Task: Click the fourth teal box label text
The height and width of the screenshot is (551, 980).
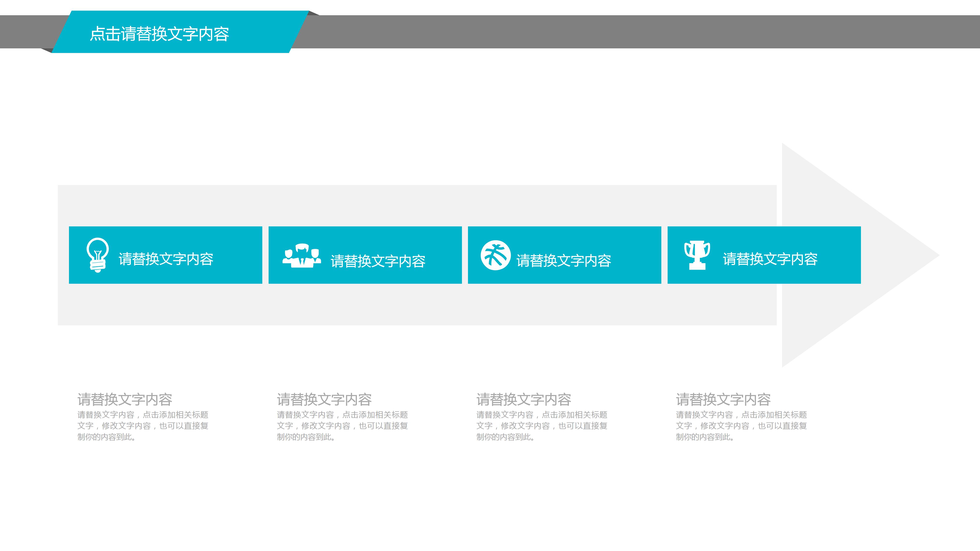Action: point(770,259)
